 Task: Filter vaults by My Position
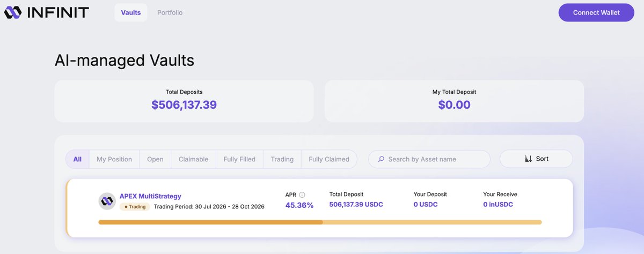[x=114, y=159]
